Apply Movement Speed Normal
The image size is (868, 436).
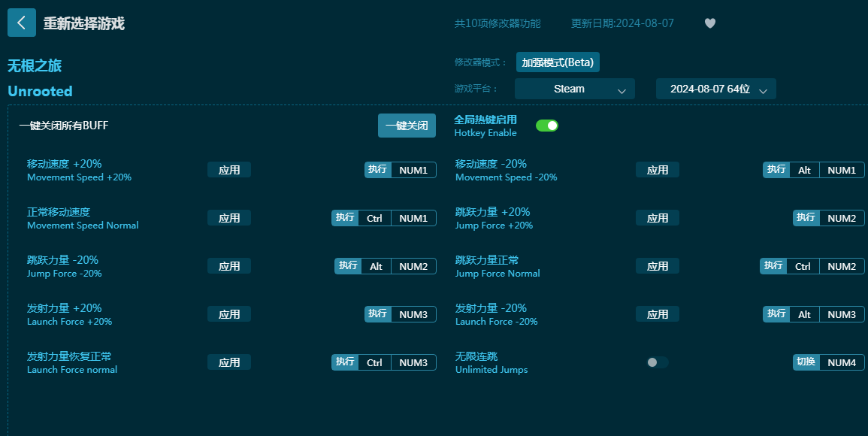click(229, 218)
